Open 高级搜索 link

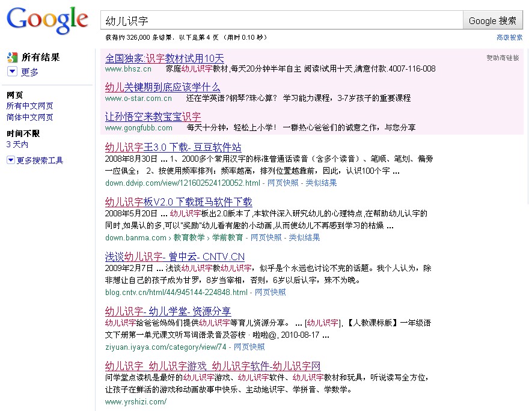510,37
